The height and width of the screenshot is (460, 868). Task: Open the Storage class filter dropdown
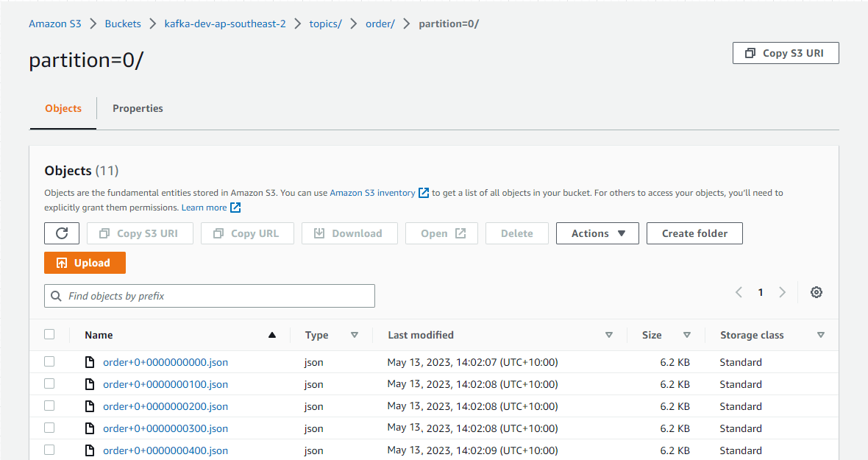click(821, 335)
